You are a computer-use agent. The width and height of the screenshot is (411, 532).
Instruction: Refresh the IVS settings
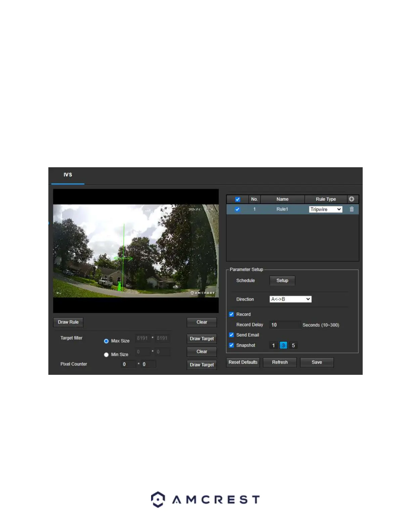[x=280, y=362]
